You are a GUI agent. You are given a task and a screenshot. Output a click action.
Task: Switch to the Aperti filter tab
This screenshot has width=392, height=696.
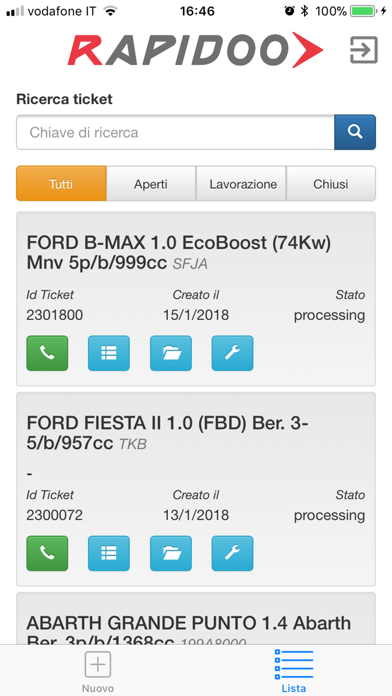pyautogui.click(x=151, y=184)
